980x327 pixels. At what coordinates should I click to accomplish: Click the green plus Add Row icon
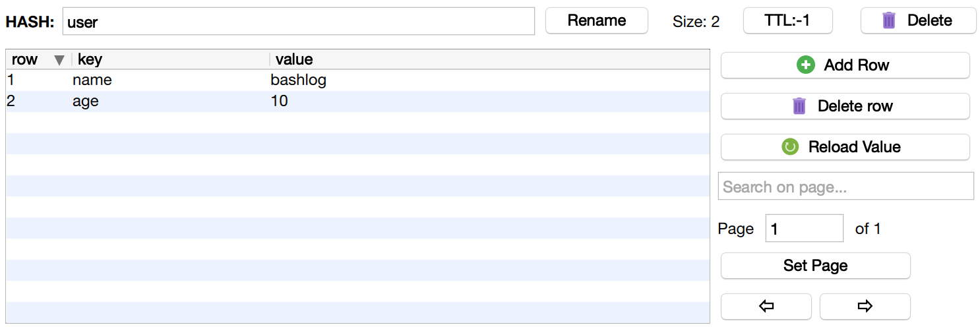coord(806,65)
